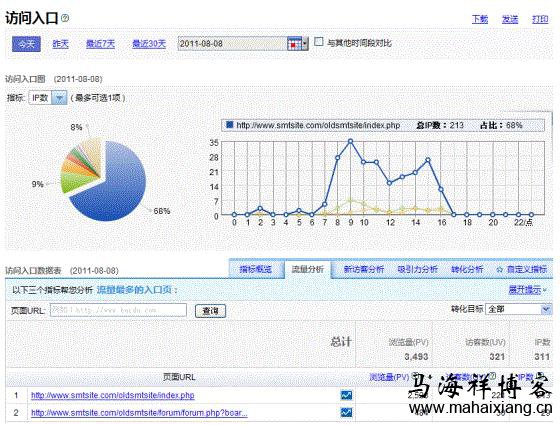Enable 与其他时间段对比 checkbox
The height and width of the screenshot is (425, 560).
pyautogui.click(x=319, y=42)
